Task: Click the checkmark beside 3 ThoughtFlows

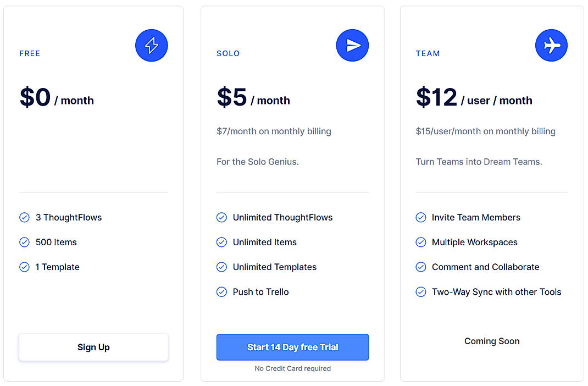Action: coord(24,217)
